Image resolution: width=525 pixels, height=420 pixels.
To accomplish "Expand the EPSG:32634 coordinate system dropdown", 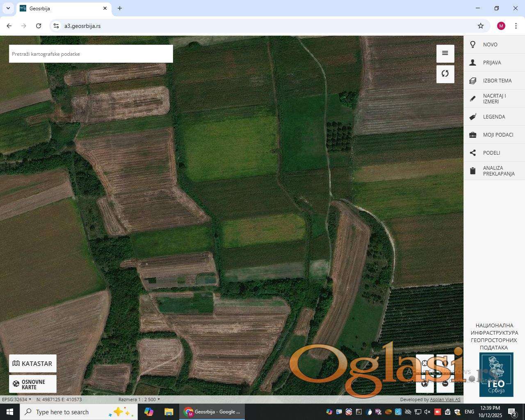I will point(17,399).
